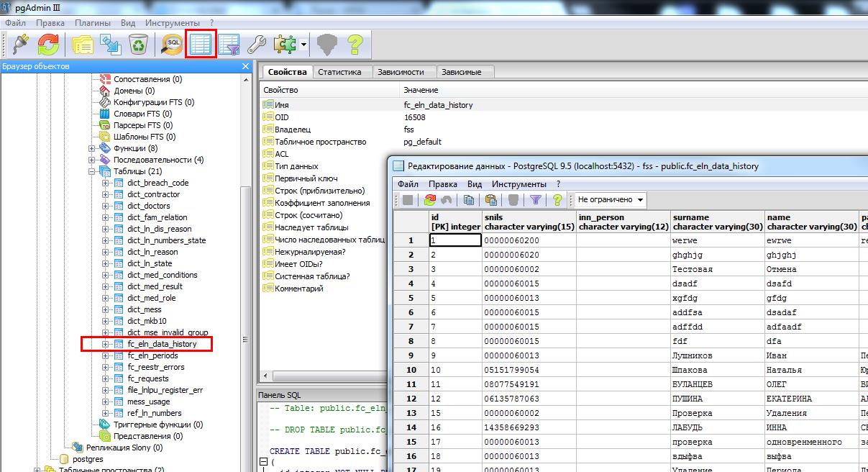This screenshot has height=472, width=868.
Task: Open the view data grid icon
Action: point(201,45)
